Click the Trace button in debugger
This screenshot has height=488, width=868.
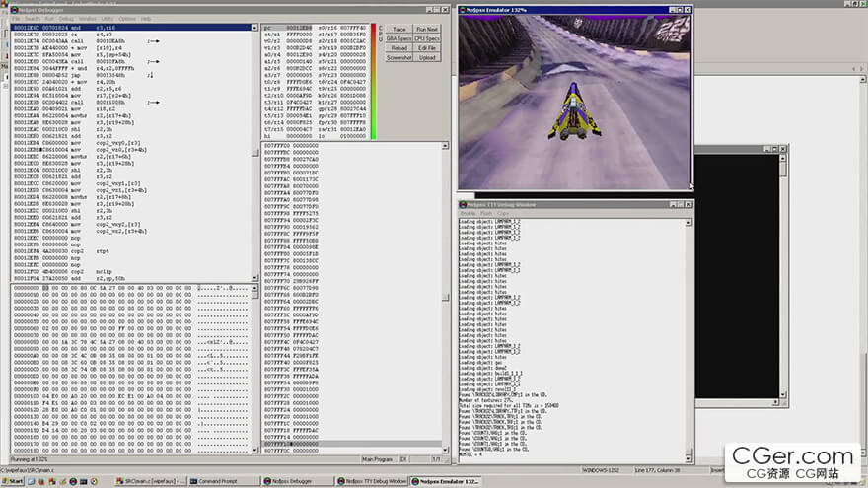[398, 30]
